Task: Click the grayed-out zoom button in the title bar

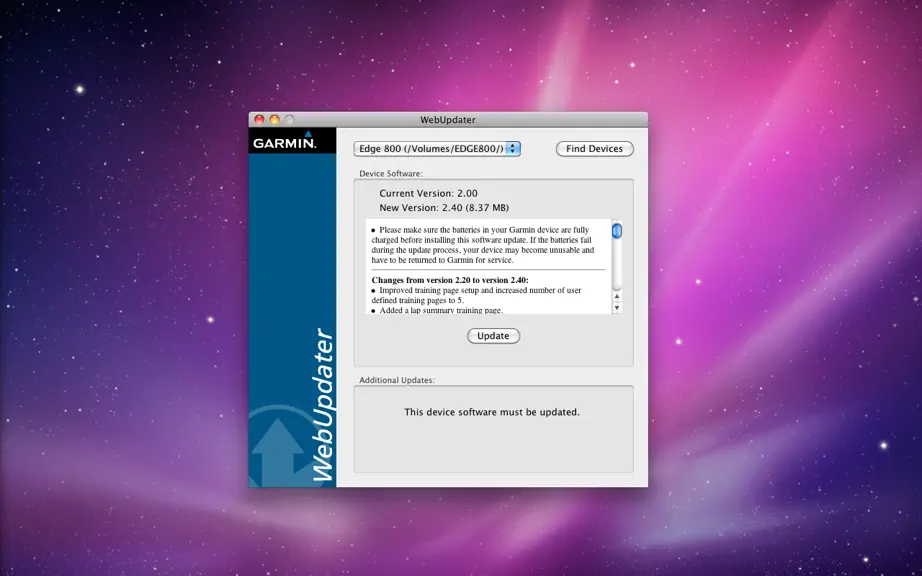Action: pos(289,119)
